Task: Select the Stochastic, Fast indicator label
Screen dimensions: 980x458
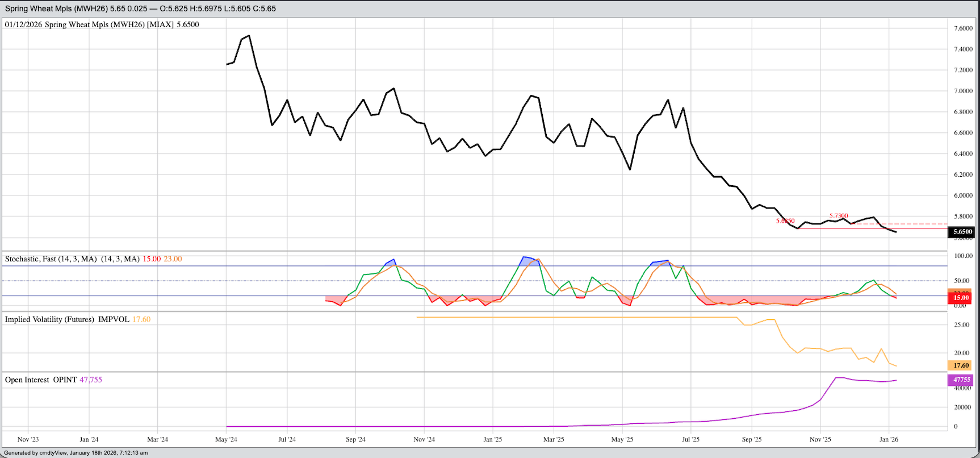Action: [x=51, y=259]
